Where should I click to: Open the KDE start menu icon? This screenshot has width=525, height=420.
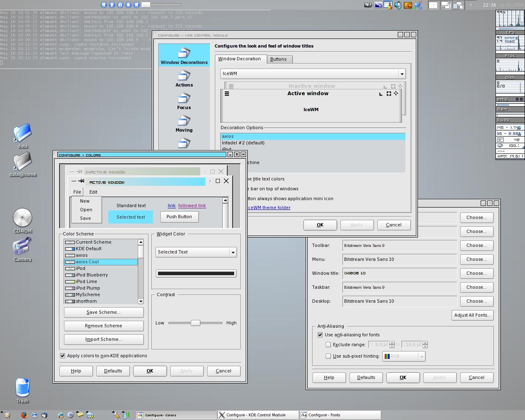click(7, 415)
